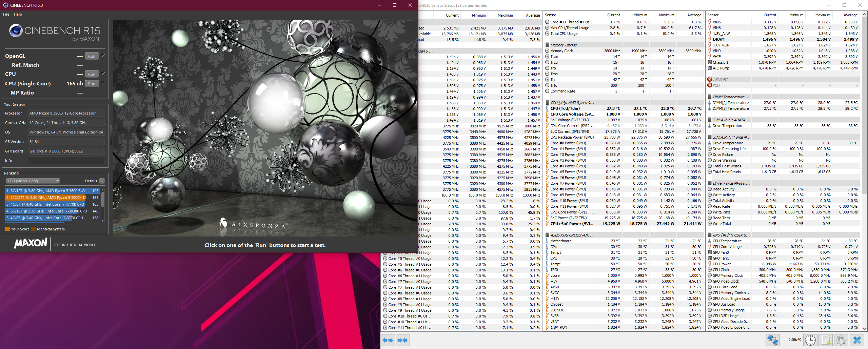Toggle the OpenGL test checkbox
This screenshot has height=349, width=868.
point(103,56)
